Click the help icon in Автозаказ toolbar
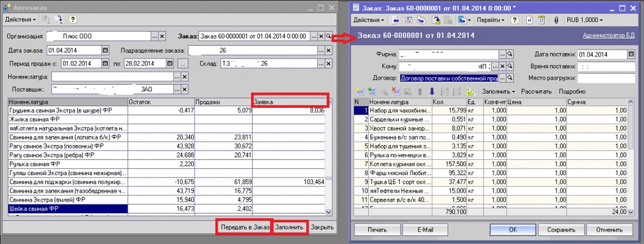The width and height of the screenshot is (644, 244). point(73,20)
